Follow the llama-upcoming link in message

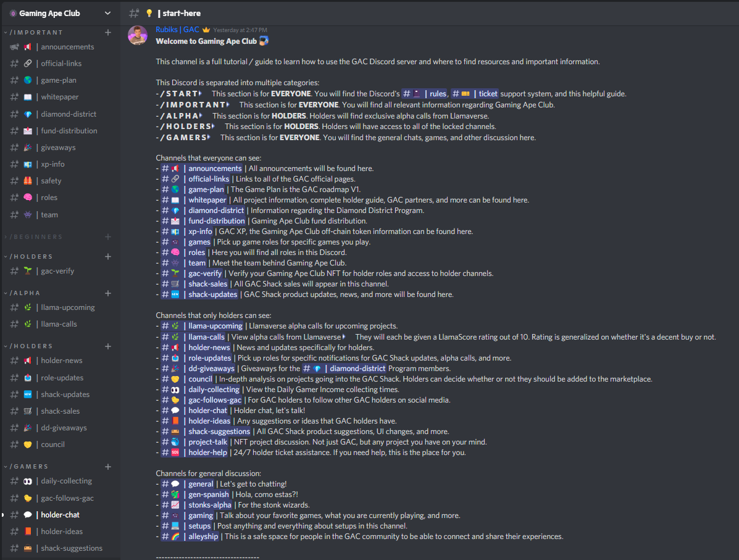pyautogui.click(x=202, y=326)
